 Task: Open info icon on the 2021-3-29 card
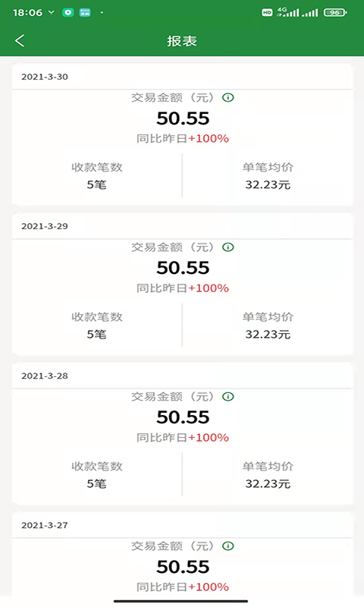click(228, 247)
